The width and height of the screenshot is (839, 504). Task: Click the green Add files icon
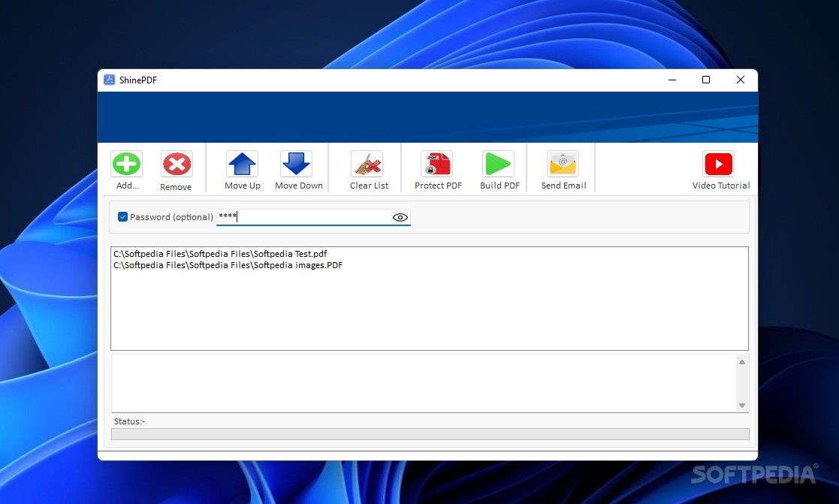[127, 164]
